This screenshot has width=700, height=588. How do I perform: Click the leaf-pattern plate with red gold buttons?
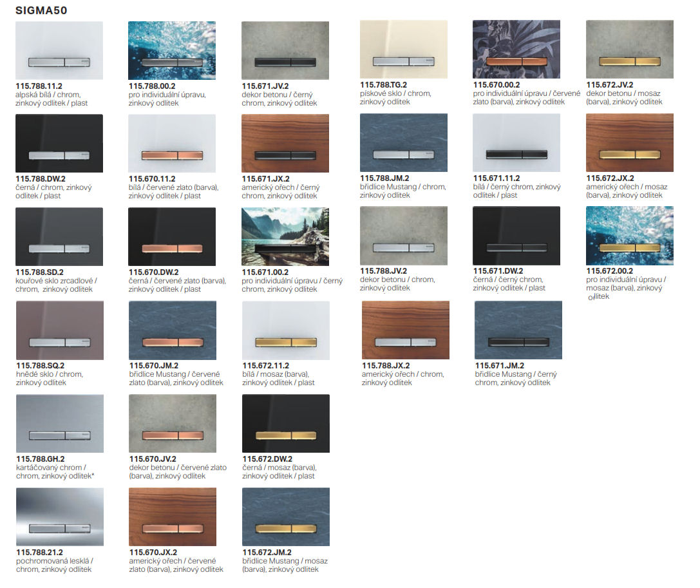click(x=516, y=50)
